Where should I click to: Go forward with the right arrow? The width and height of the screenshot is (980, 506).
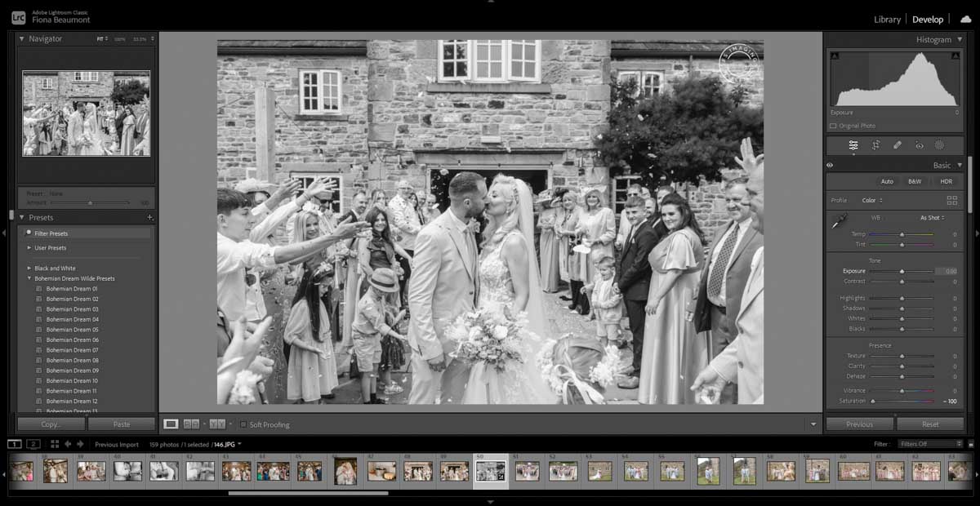pos(80,444)
